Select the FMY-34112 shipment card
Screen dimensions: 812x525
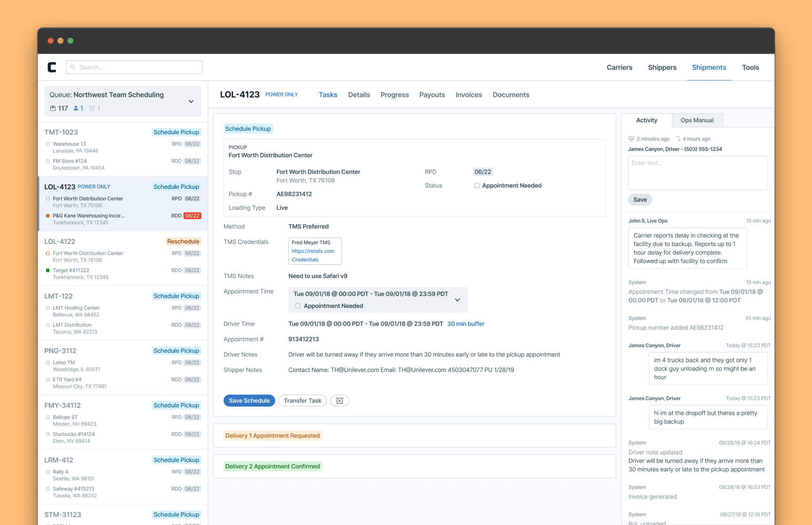[x=123, y=422]
